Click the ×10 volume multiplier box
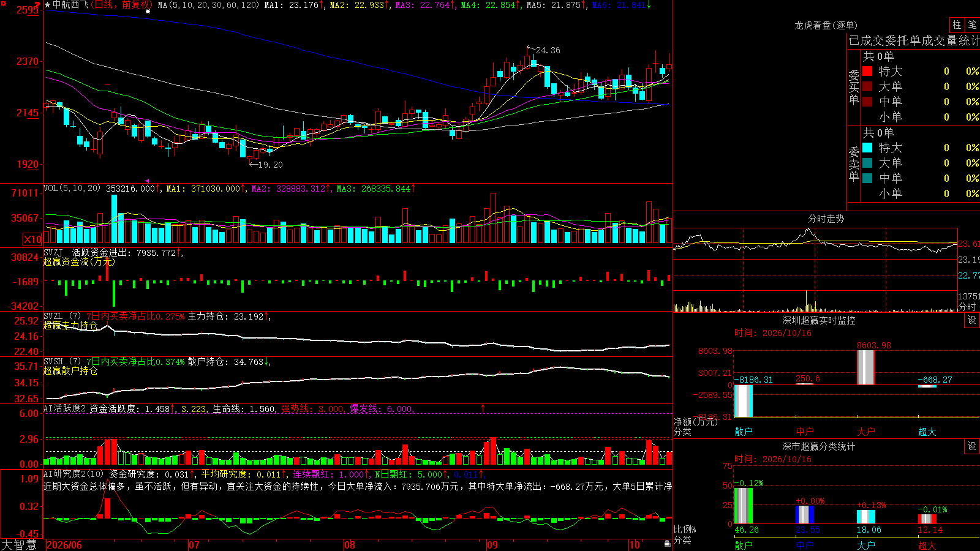 click(x=32, y=239)
